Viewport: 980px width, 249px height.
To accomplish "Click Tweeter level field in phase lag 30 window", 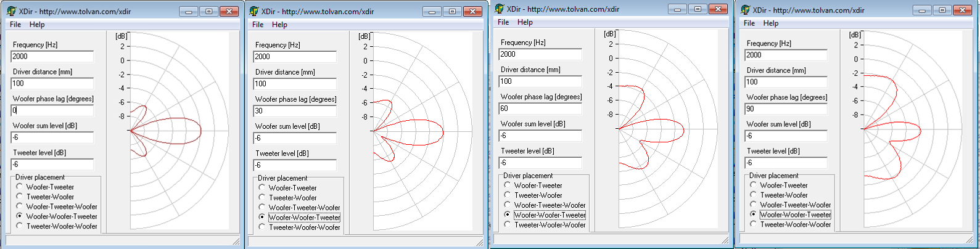I will 295,165.
